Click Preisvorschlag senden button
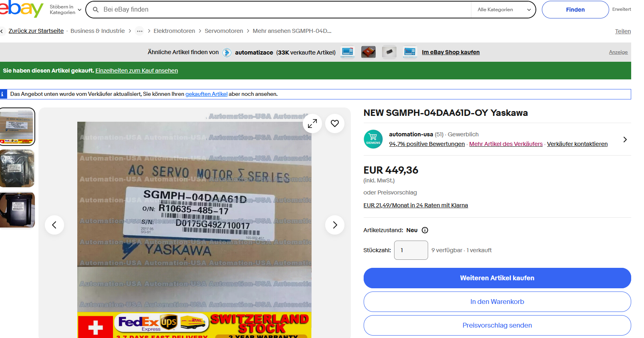Image resolution: width=644 pixels, height=338 pixels. [497, 325]
